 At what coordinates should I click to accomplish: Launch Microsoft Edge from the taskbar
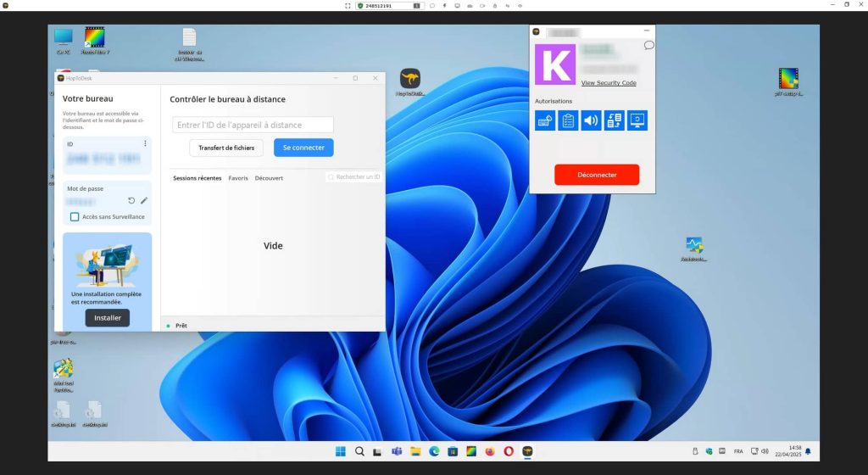click(434, 451)
